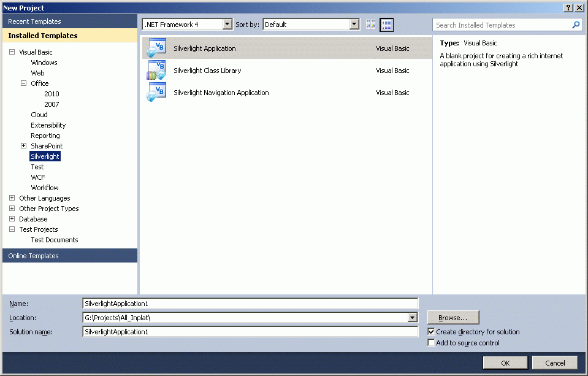Viewport: 588px width, 376px height.
Task: Click the Silverlight Application template icon
Action: tap(156, 48)
